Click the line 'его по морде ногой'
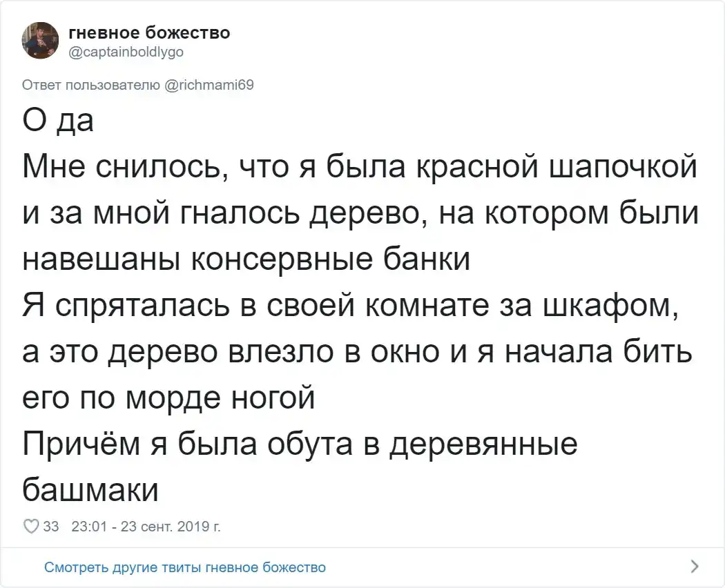 point(168,398)
